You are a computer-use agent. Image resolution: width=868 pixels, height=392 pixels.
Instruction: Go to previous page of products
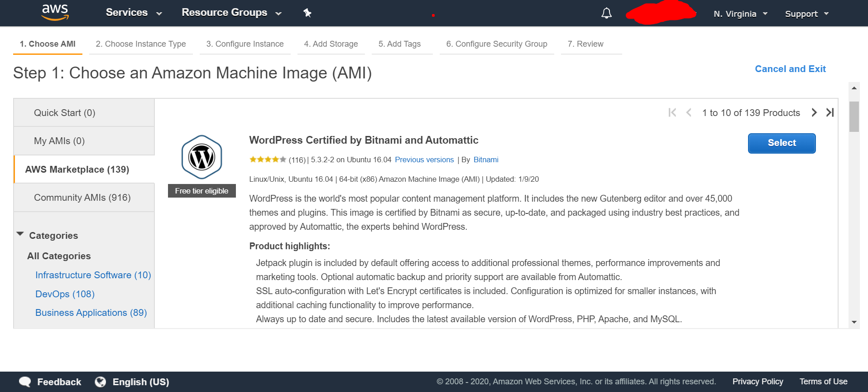pyautogui.click(x=689, y=112)
